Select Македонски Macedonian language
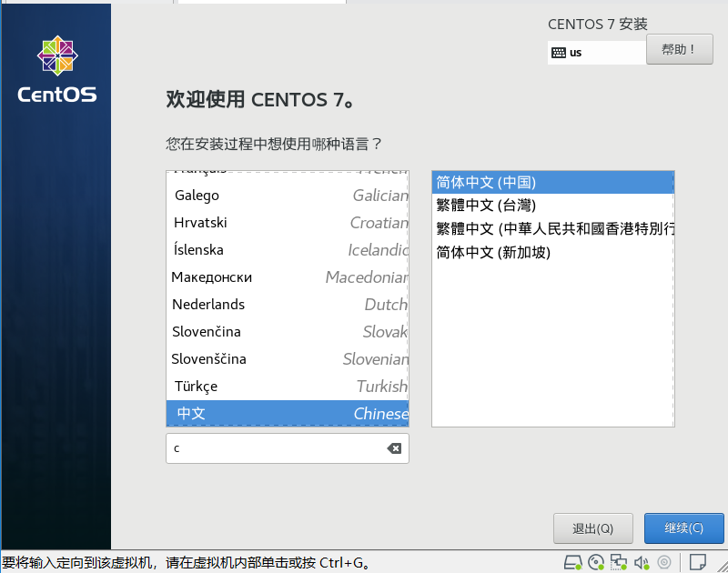Viewport: 728px width, 573px height. point(288,277)
